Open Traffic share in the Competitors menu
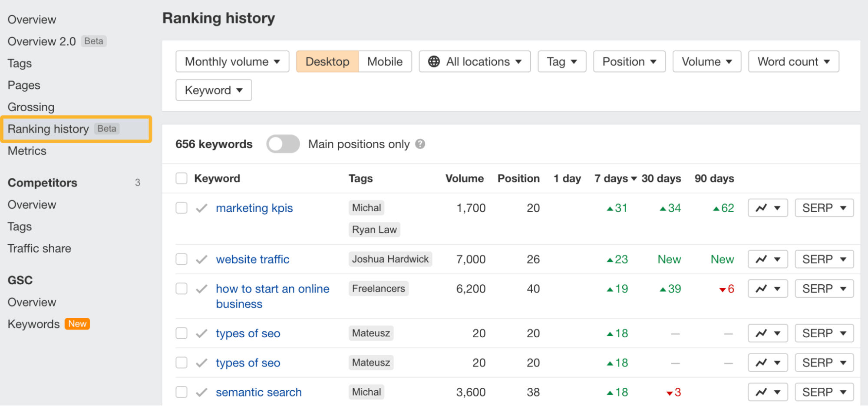Screen dimensions: 868x406 (40, 248)
